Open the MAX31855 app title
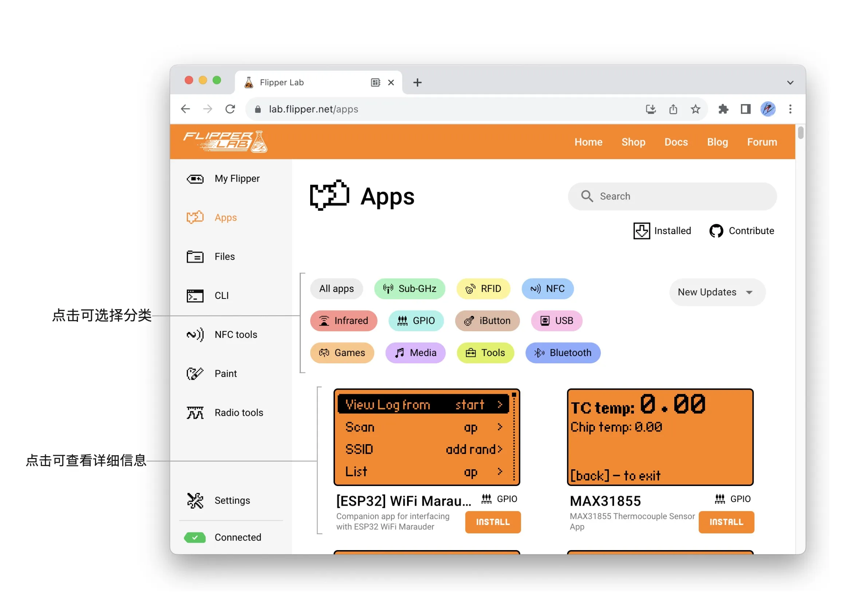This screenshot has height=616, width=860. [x=605, y=501]
